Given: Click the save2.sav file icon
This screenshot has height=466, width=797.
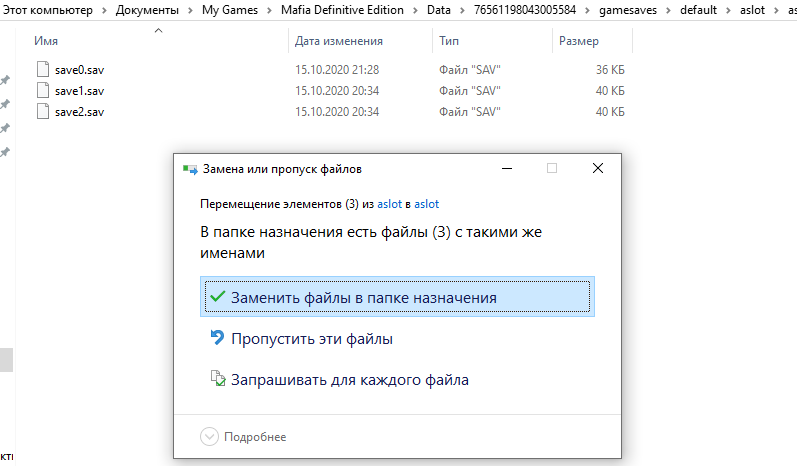Looking at the screenshot, I should 42,111.
